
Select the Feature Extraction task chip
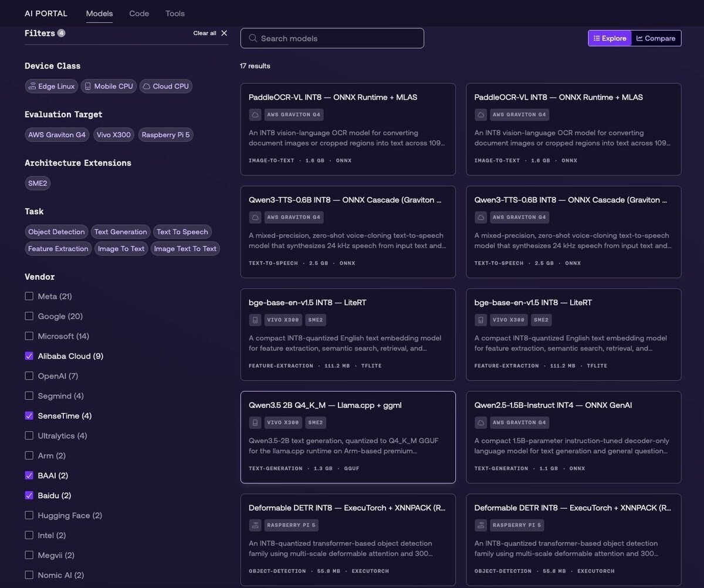tap(58, 249)
